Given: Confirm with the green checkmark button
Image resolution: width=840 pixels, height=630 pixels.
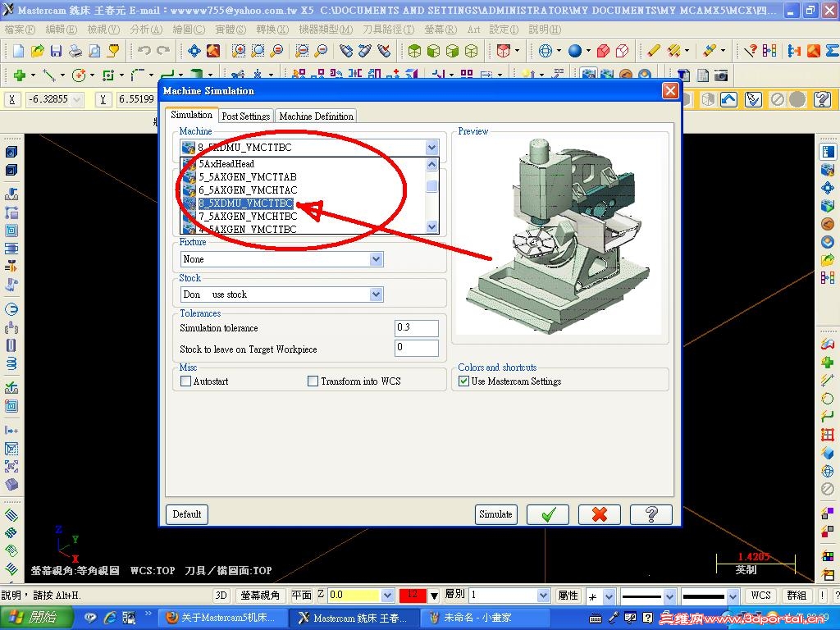Looking at the screenshot, I should tap(548, 514).
